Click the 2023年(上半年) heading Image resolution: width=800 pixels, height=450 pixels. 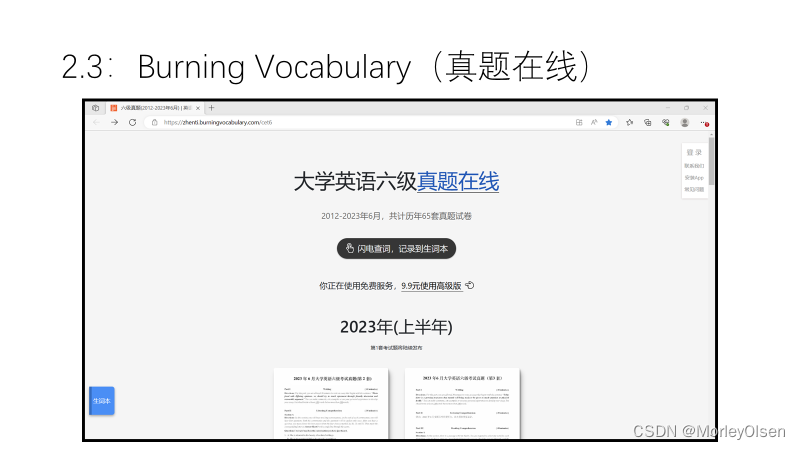[396, 327]
